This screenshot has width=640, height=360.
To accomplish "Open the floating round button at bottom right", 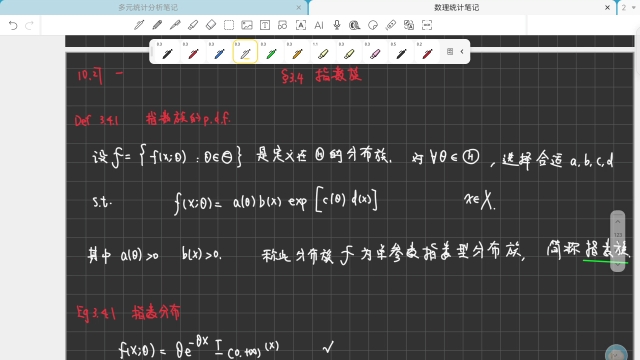I will pos(616,353).
